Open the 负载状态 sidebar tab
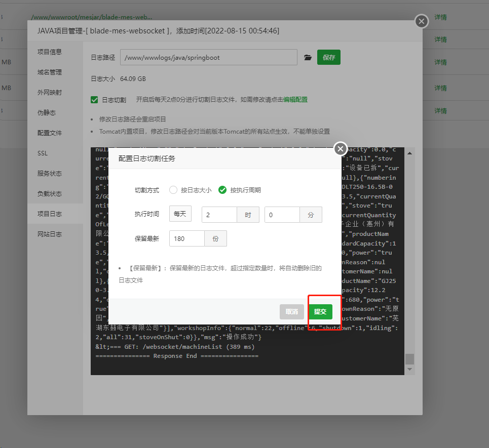Screen dimensions: 489x448 (x=56, y=193)
